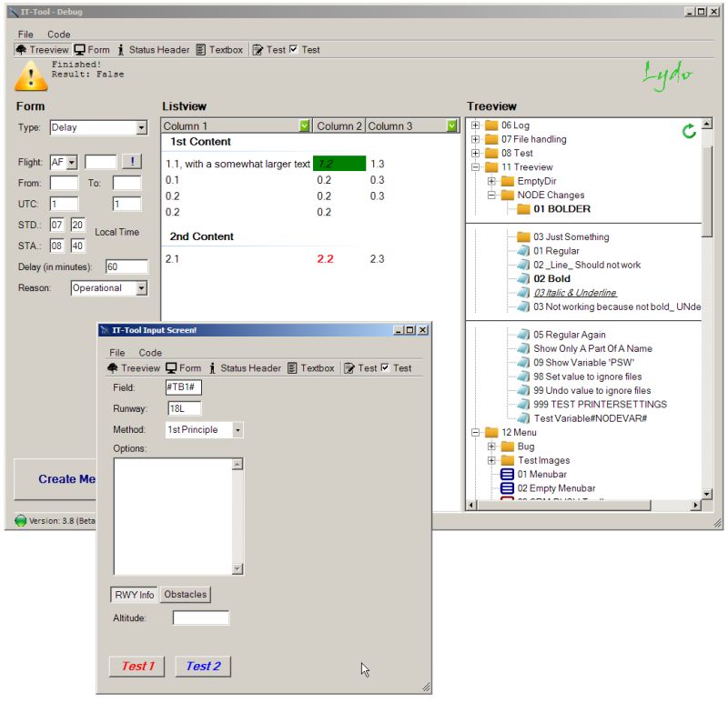Screen dimensions: 728x703
Task: Select 01 Menubar tree item icon
Action: (507, 474)
